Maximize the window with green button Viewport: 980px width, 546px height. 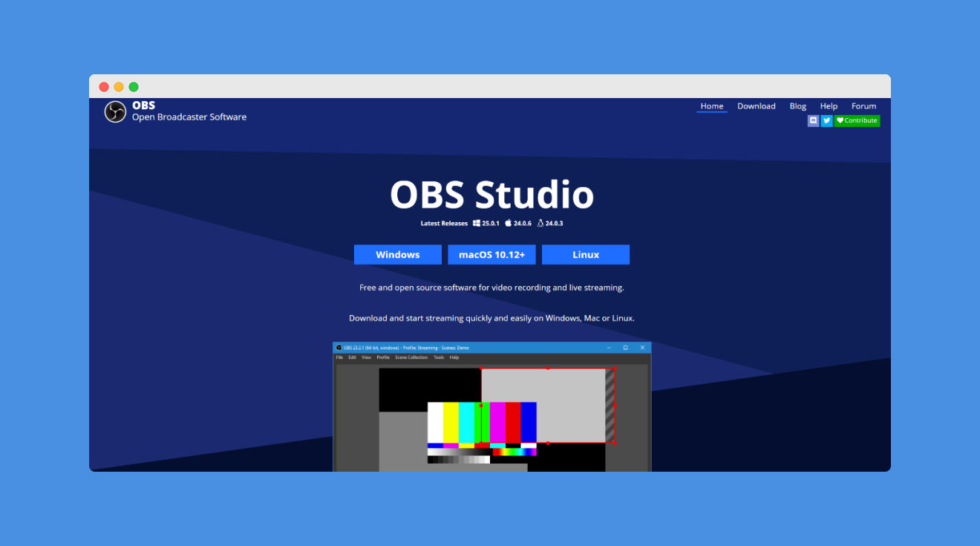134,87
